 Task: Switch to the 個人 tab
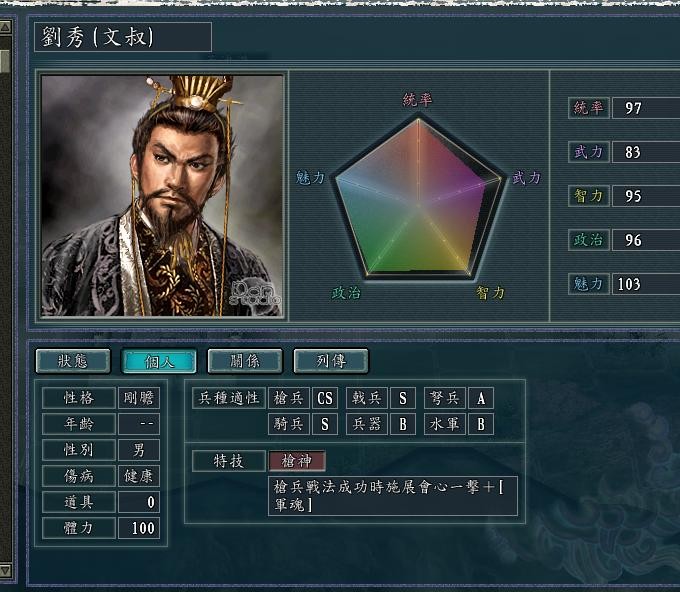point(159,361)
